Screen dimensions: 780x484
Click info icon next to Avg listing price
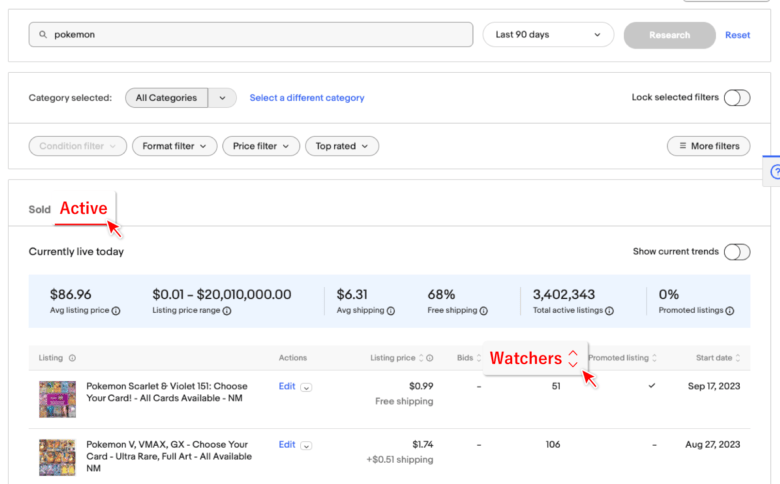[116, 311]
